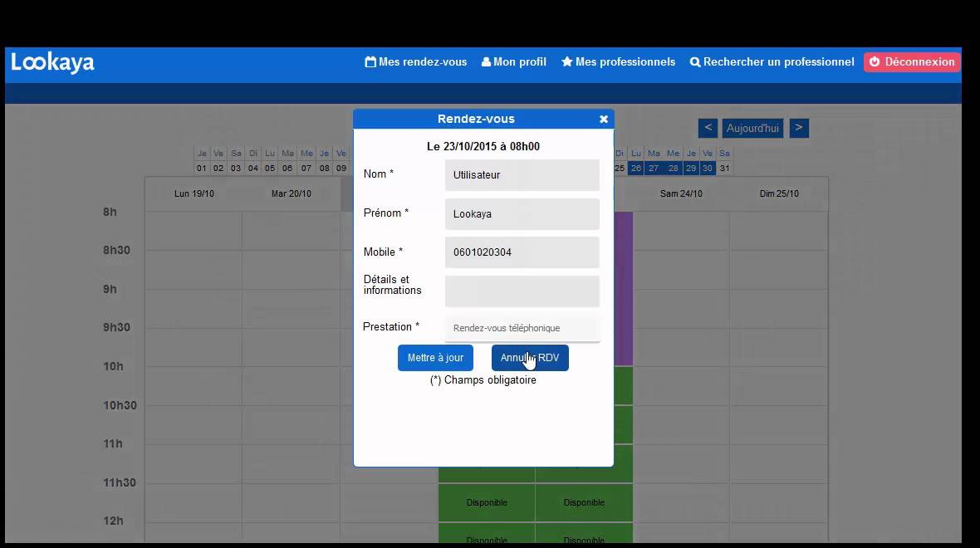Viewport: 980px width, 548px height.
Task: Select day 28 in date strip
Action: [x=673, y=168]
